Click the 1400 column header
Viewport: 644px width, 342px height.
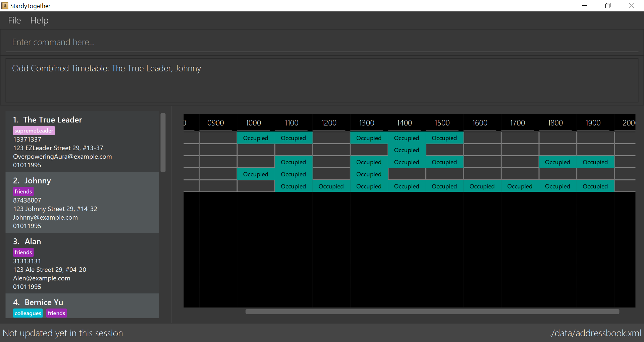[x=404, y=123]
